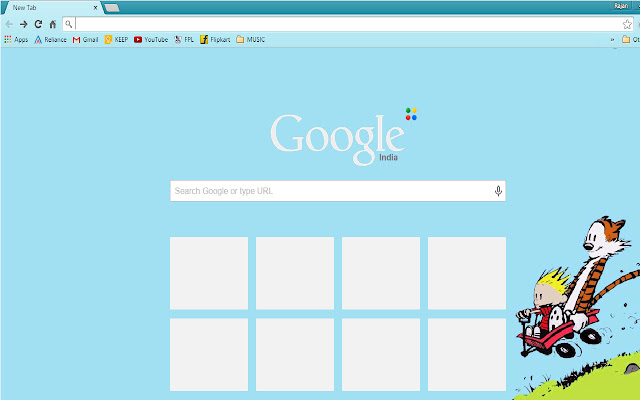Open the Gmail bookmark
This screenshot has width=640, height=400.
coord(86,40)
